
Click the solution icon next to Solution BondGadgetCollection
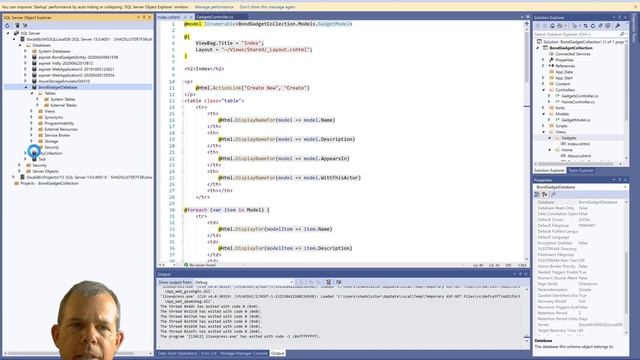(539, 42)
